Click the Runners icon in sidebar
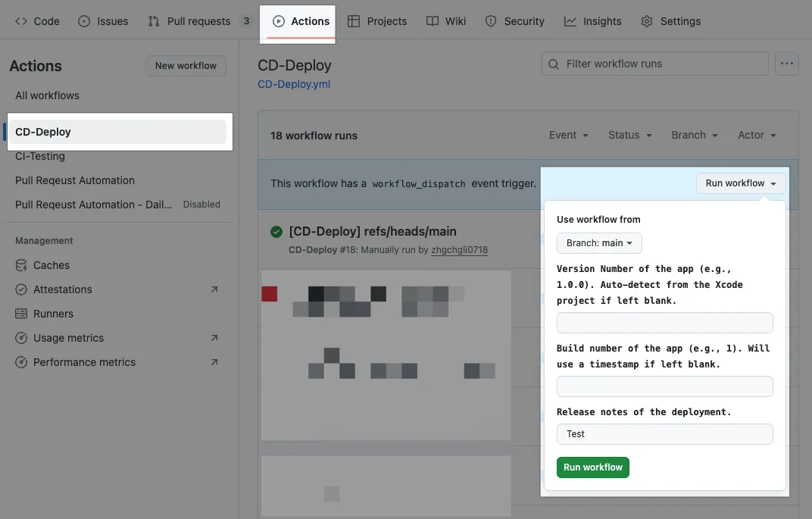The height and width of the screenshot is (519, 812). coord(21,314)
